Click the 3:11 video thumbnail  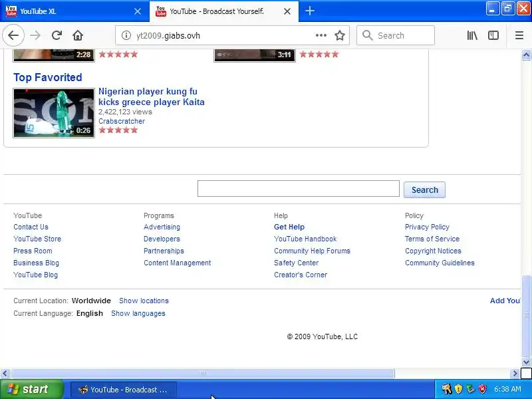255,55
